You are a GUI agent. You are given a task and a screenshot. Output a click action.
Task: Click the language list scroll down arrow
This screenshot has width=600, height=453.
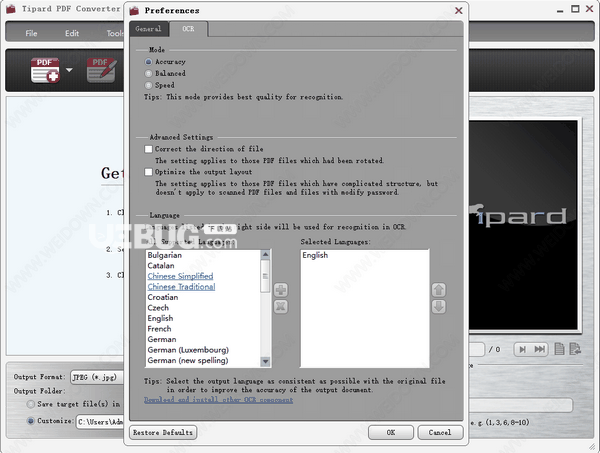265,361
